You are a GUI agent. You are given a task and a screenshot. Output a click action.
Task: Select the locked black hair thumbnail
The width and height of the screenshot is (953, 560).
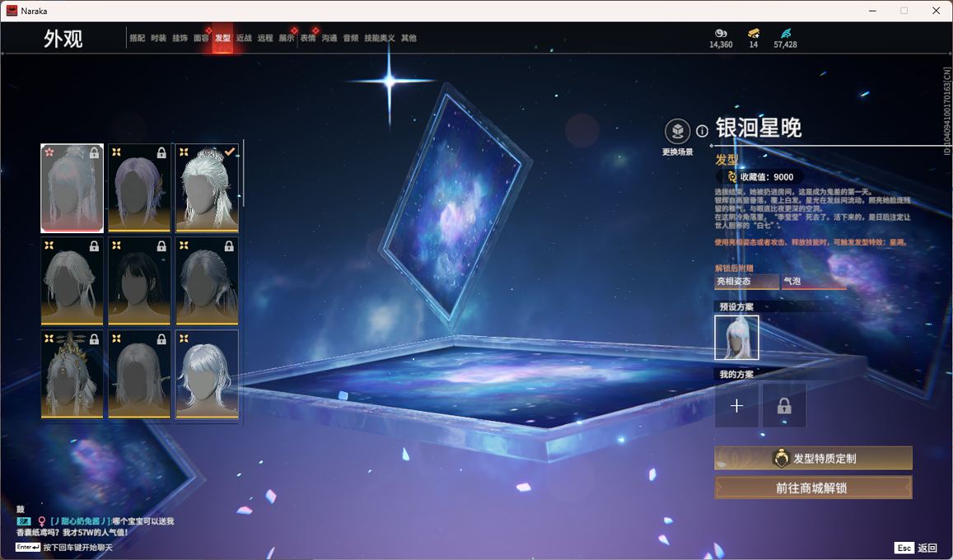139,281
